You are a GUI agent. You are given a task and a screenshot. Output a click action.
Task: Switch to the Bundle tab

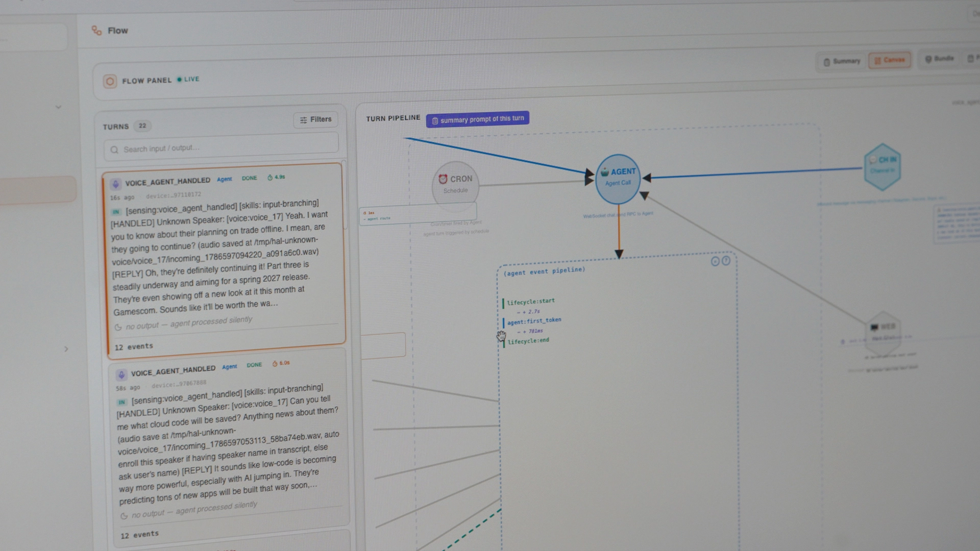point(939,59)
